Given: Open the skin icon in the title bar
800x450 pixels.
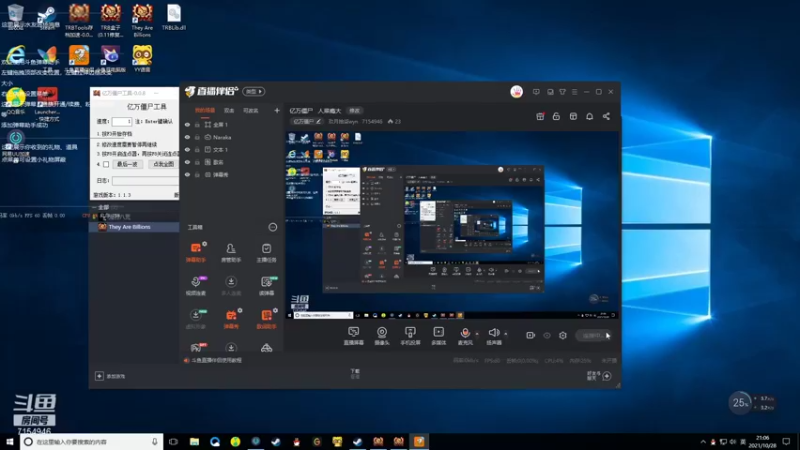Looking at the screenshot, I should click(x=562, y=92).
